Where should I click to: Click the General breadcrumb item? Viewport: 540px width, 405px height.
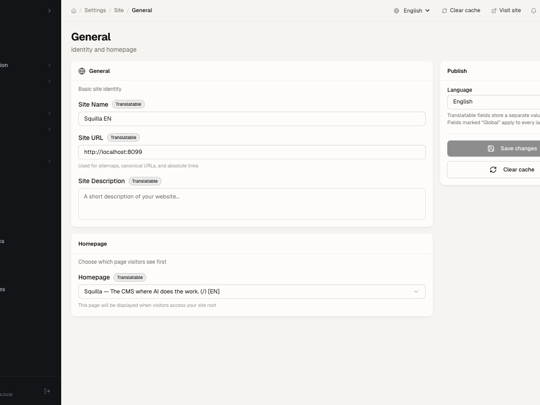click(142, 10)
